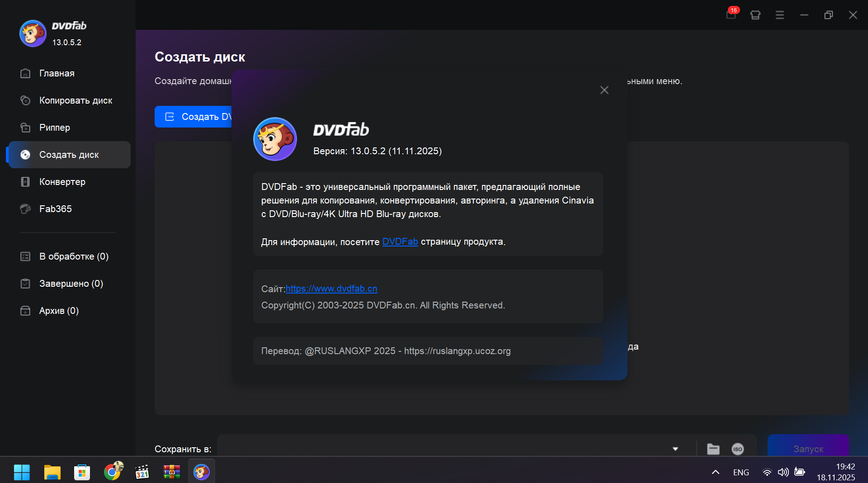868x483 pixels.
Task: Click the Копировать диск disc icon
Action: [25, 100]
